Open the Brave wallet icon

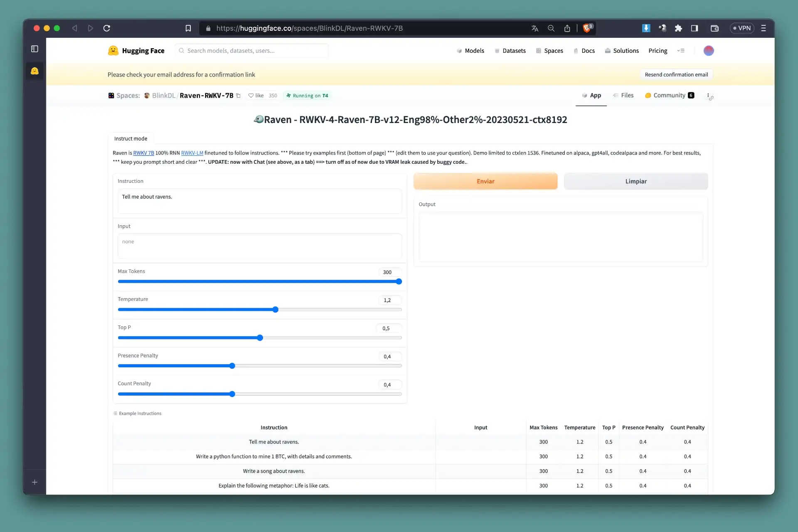point(714,28)
